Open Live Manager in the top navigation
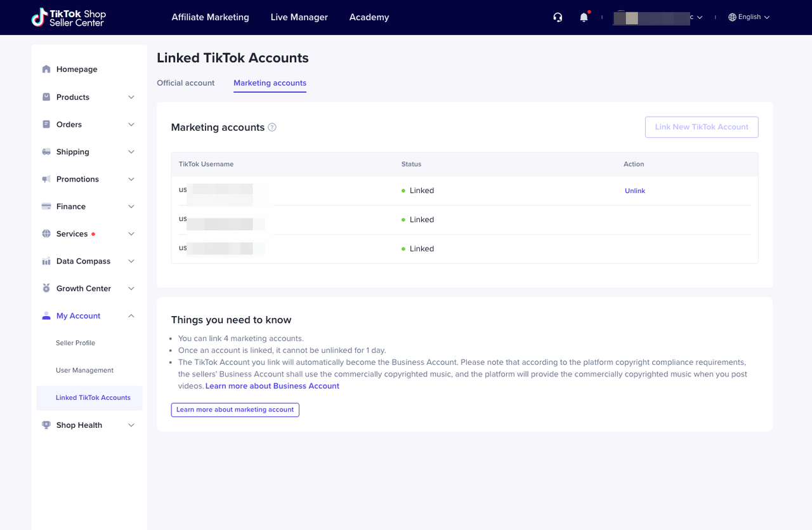812x530 pixels. [299, 17]
